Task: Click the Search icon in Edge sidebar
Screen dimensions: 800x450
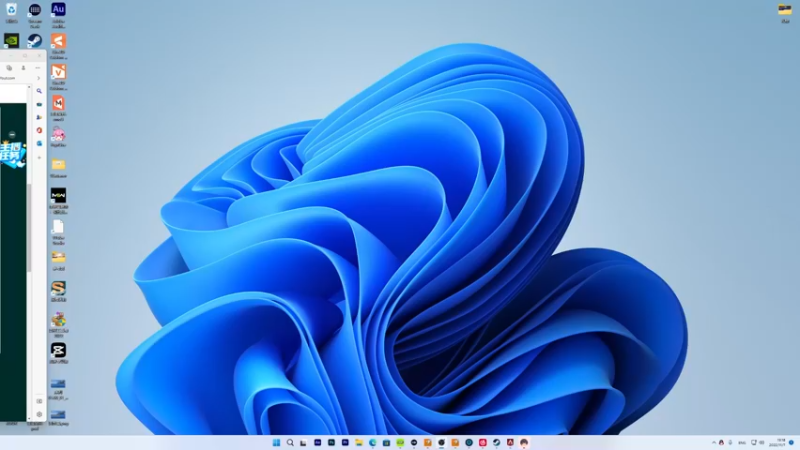Action: pos(39,91)
